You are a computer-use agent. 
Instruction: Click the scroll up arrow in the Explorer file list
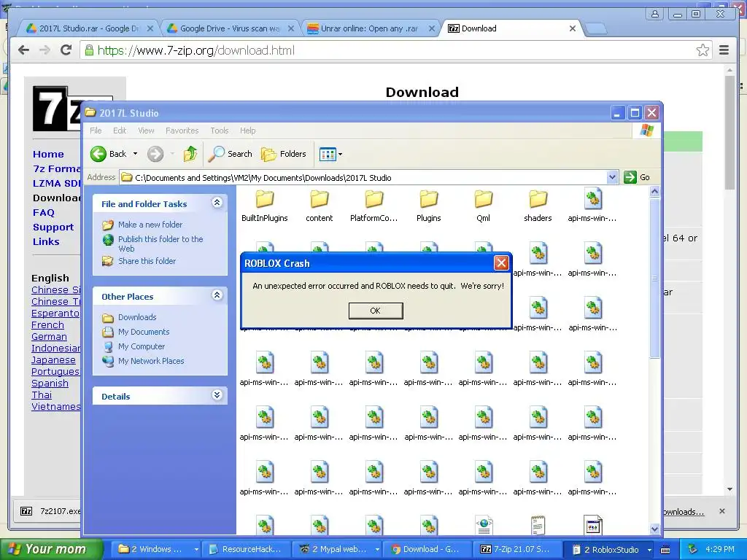pyautogui.click(x=654, y=192)
